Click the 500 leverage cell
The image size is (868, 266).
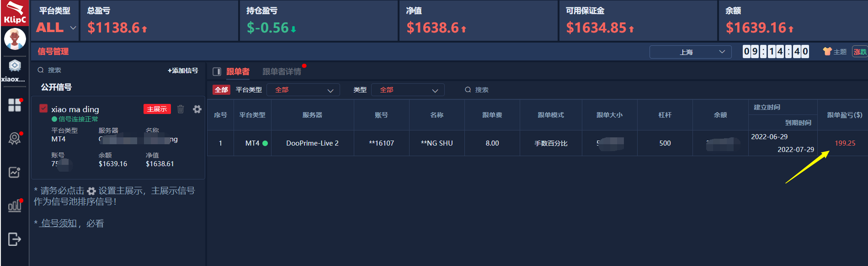(665, 143)
